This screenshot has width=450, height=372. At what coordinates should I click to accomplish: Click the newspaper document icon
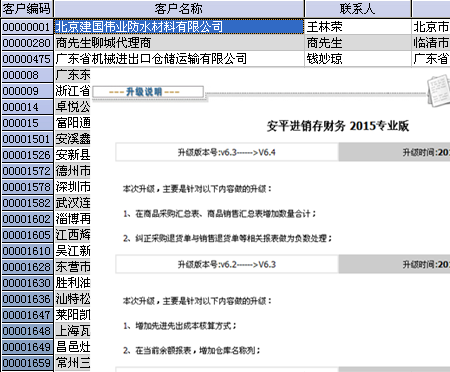(x=439, y=91)
